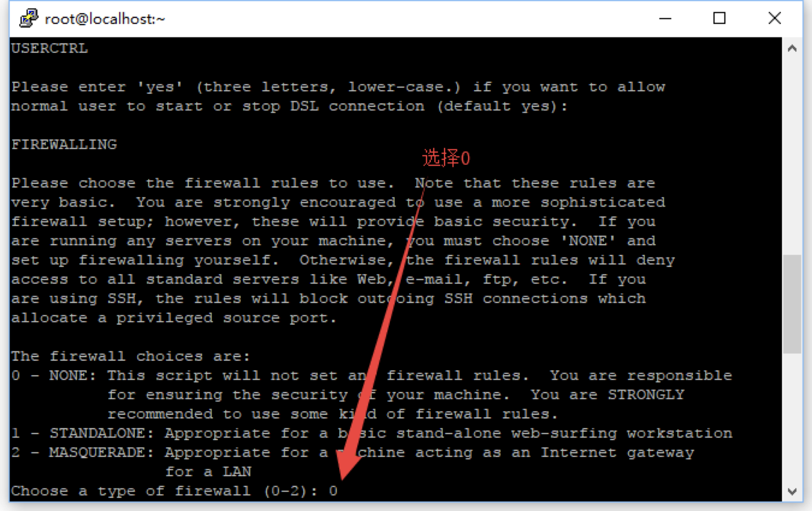This screenshot has width=812, height=511.
Task: Click the scrollbar down arrow
Action: (792, 491)
